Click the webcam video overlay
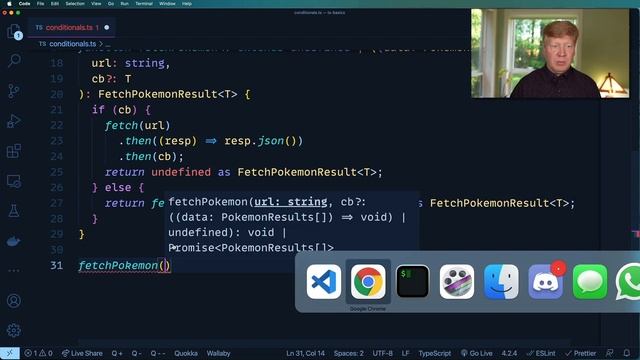Viewport: 640px width, 360px height. 550,53
